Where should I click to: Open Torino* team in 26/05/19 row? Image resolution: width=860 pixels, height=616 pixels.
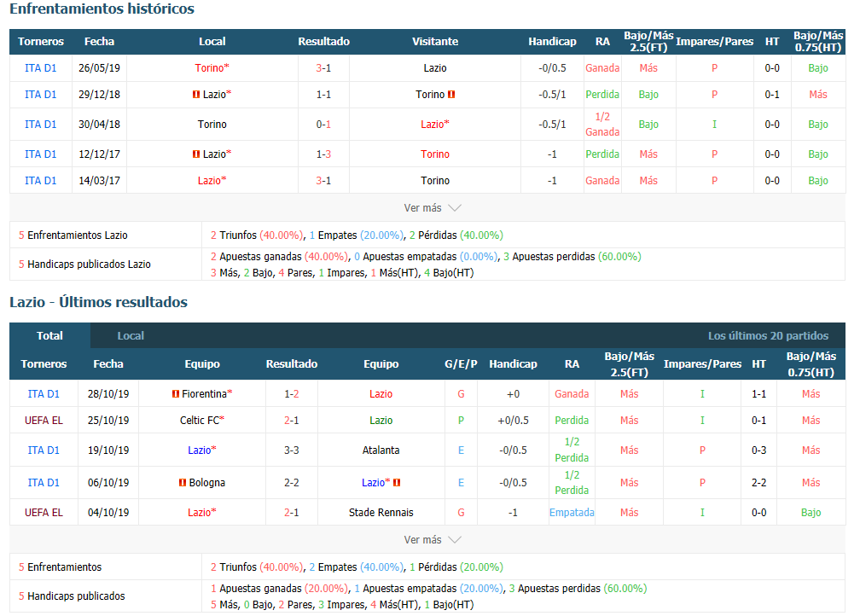tap(212, 68)
